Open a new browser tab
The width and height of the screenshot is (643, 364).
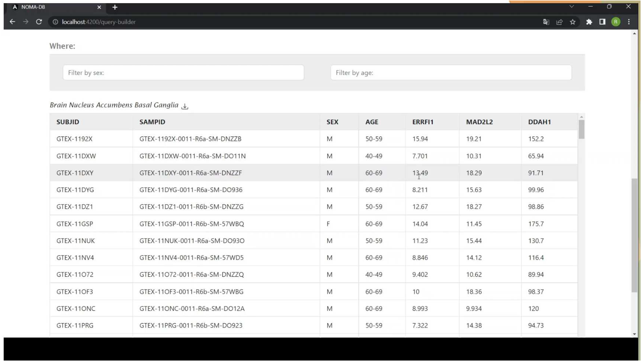pos(115,7)
